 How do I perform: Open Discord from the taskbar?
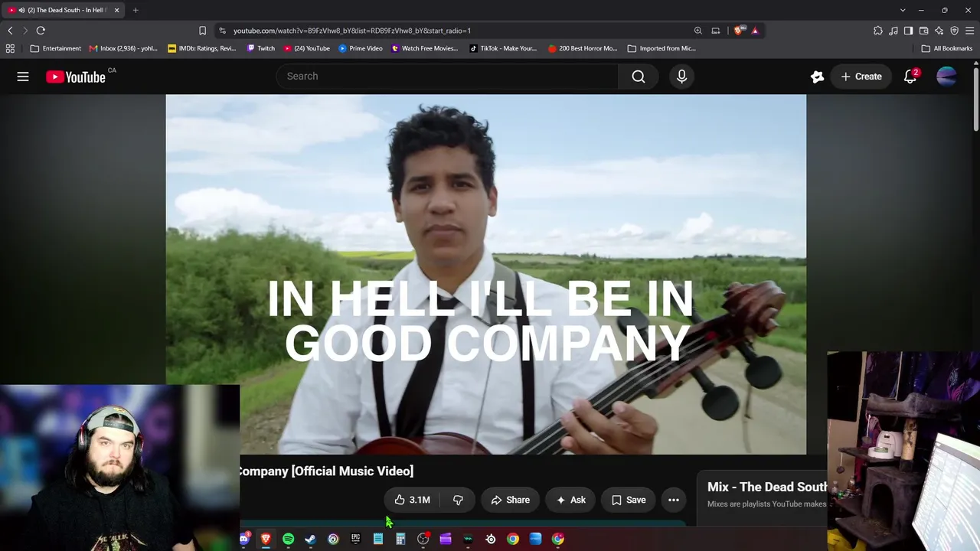point(243,539)
